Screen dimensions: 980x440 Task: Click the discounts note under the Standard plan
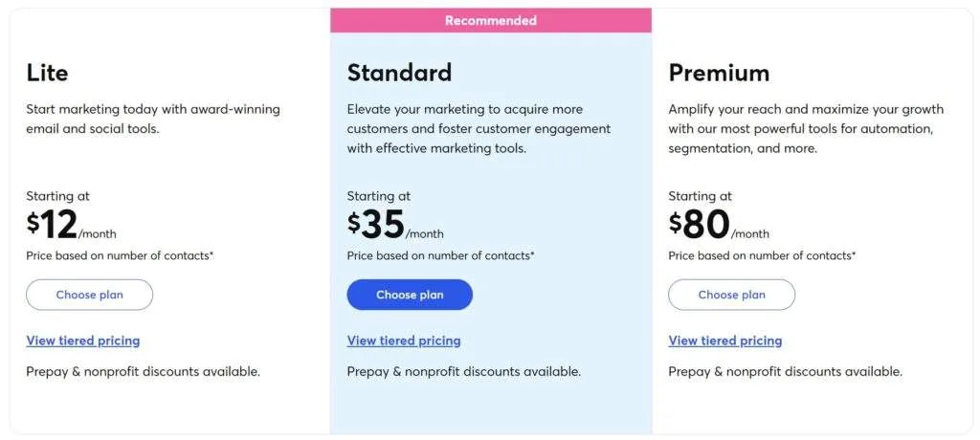click(464, 371)
